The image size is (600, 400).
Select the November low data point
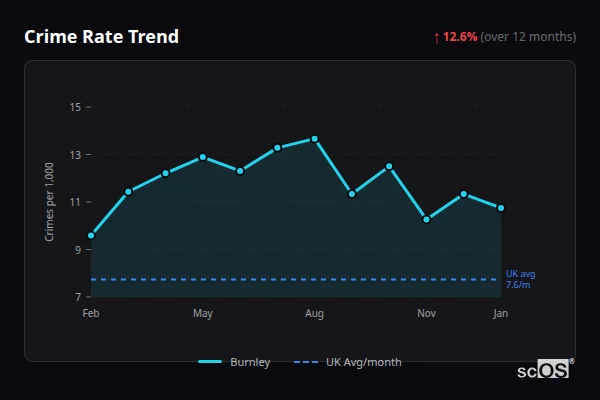[427, 219]
